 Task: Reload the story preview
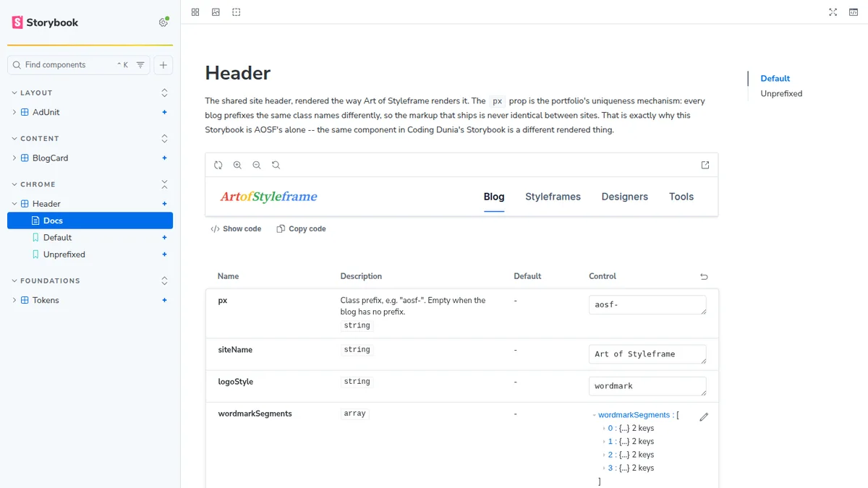[x=218, y=165]
